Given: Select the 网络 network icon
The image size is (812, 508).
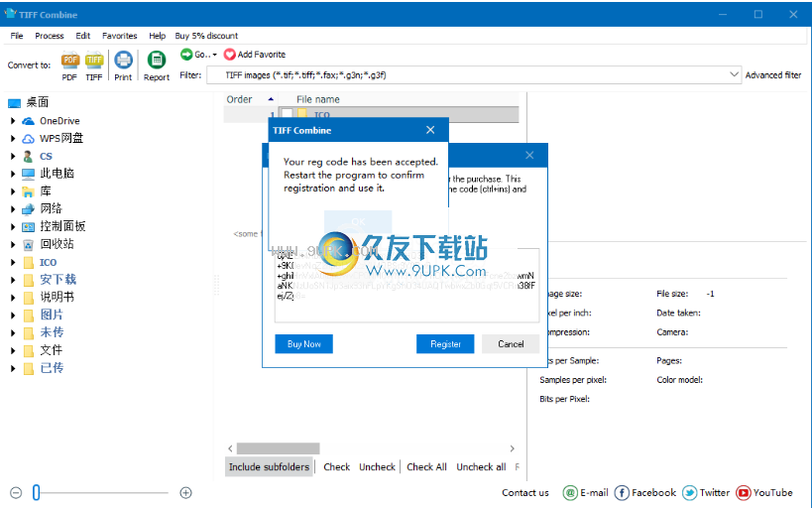Looking at the screenshot, I should pos(28,209).
